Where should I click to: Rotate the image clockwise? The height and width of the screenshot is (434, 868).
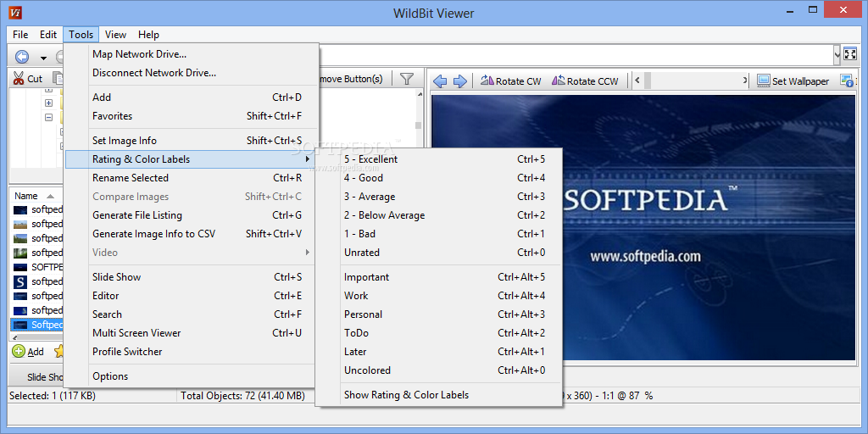tap(510, 81)
